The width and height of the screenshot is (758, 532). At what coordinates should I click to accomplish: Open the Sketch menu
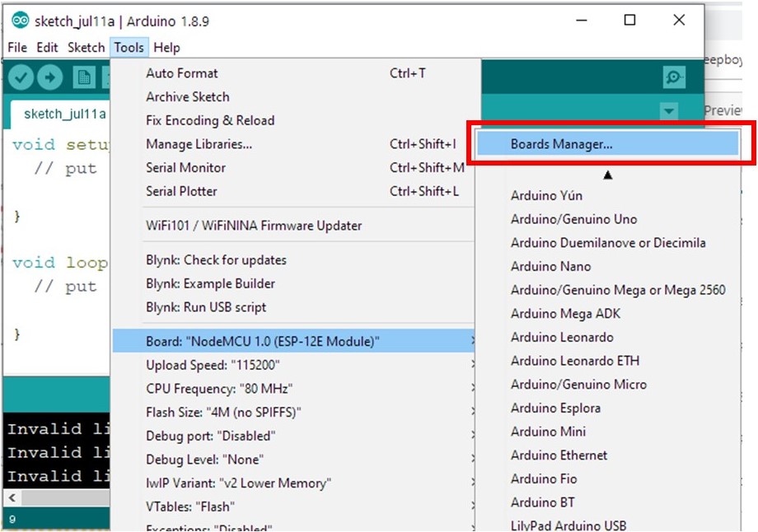pyautogui.click(x=86, y=48)
